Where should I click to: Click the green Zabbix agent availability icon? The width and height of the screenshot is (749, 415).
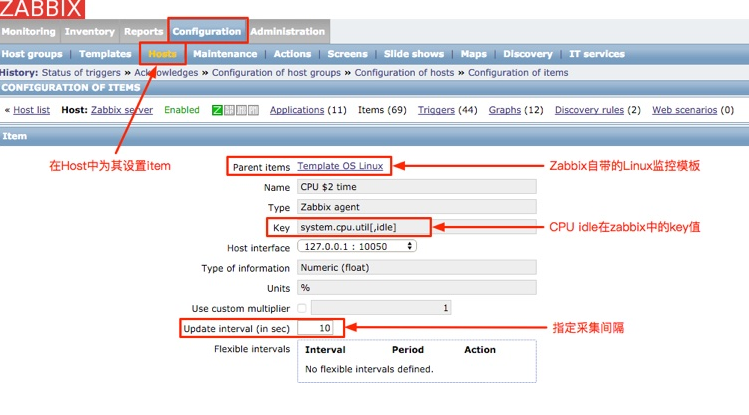[217, 110]
